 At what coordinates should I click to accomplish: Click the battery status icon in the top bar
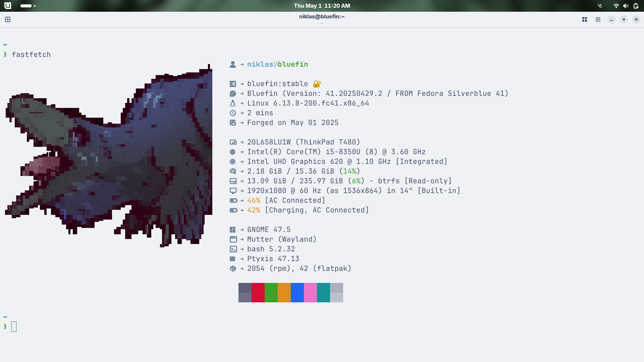pyautogui.click(x=636, y=6)
